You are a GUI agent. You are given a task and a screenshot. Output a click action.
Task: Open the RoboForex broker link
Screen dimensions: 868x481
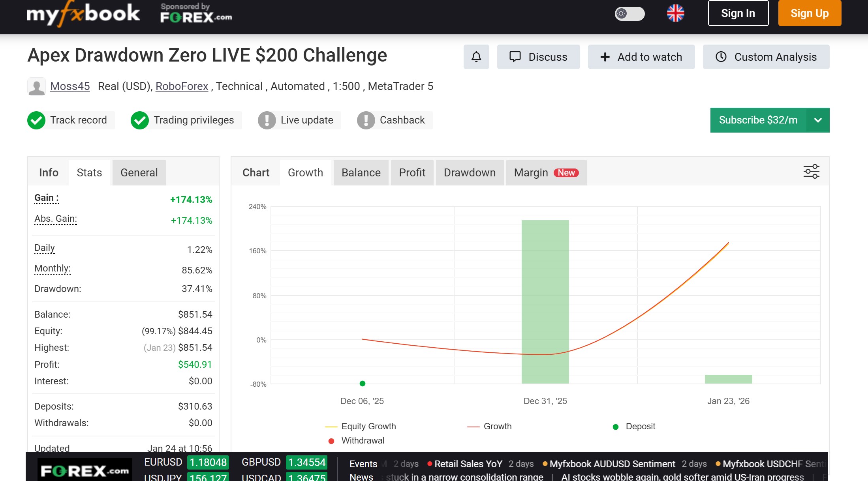182,86
